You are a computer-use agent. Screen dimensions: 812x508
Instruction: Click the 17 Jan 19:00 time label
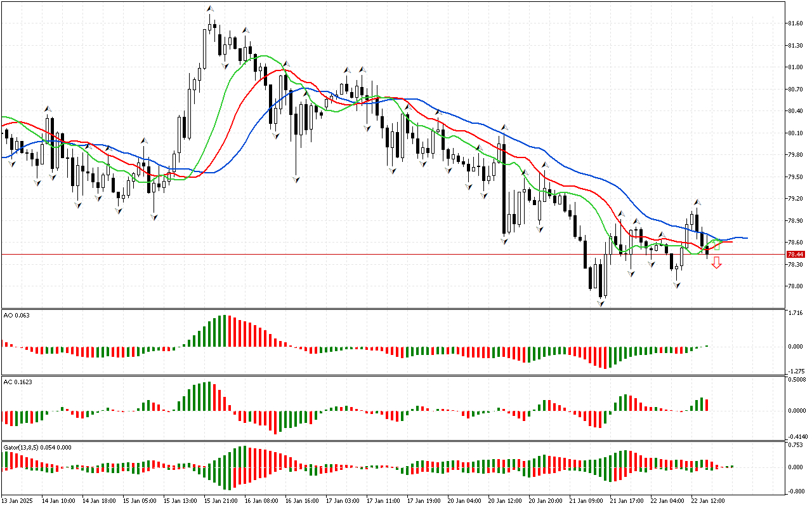pos(422,501)
